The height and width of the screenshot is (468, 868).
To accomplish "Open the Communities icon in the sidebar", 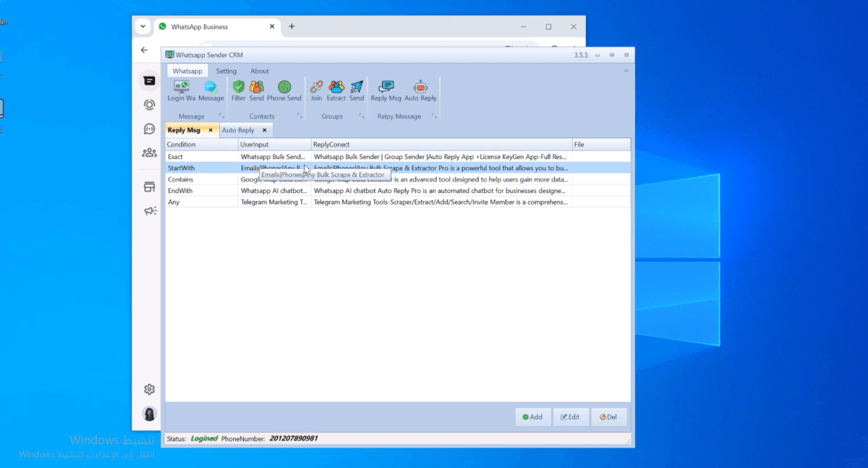I will pos(148,152).
